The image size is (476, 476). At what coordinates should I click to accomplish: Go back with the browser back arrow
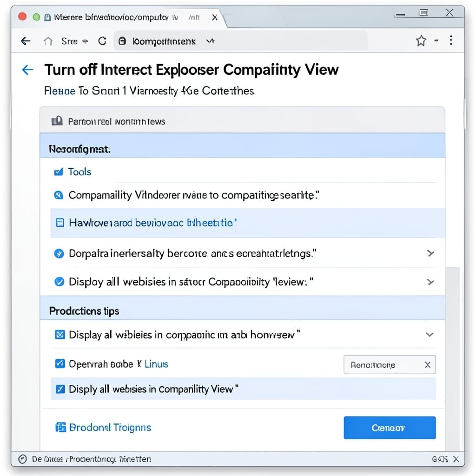pos(26,41)
